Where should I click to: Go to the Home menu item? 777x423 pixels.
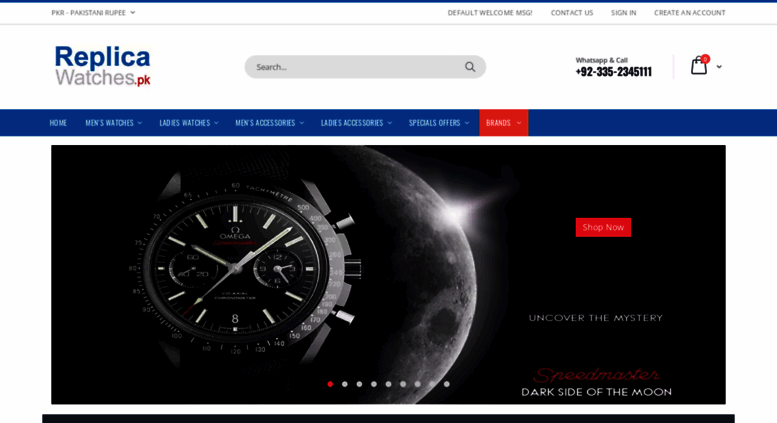coord(58,123)
